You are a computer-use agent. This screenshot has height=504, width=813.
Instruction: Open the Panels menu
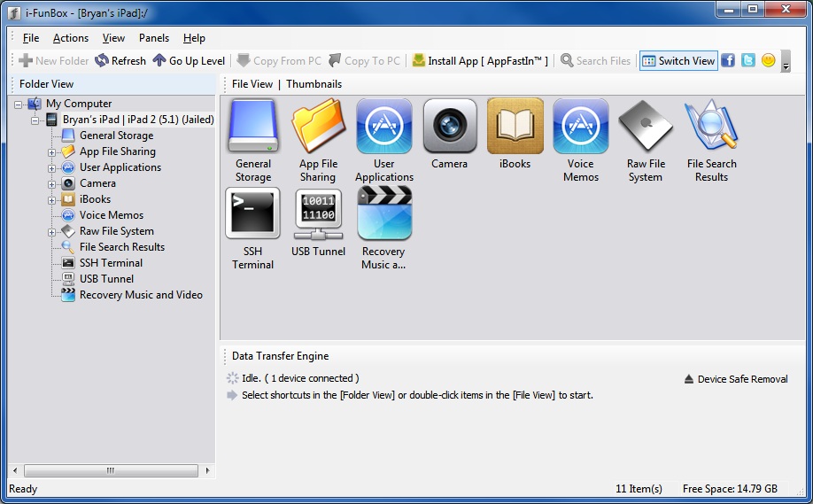154,38
